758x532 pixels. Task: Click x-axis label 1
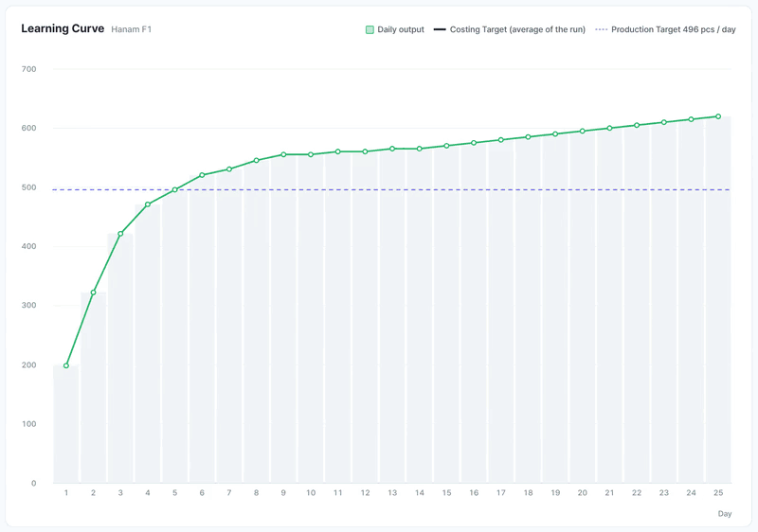66,492
